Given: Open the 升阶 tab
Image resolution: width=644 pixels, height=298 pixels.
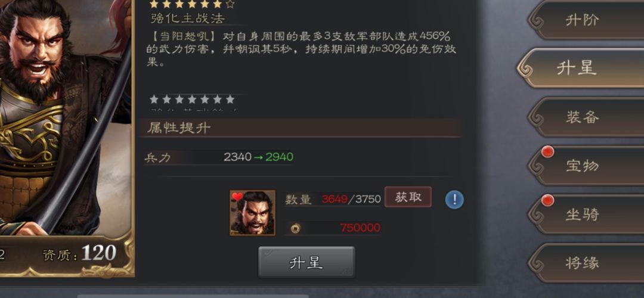Looking at the screenshot, I should (x=586, y=20).
